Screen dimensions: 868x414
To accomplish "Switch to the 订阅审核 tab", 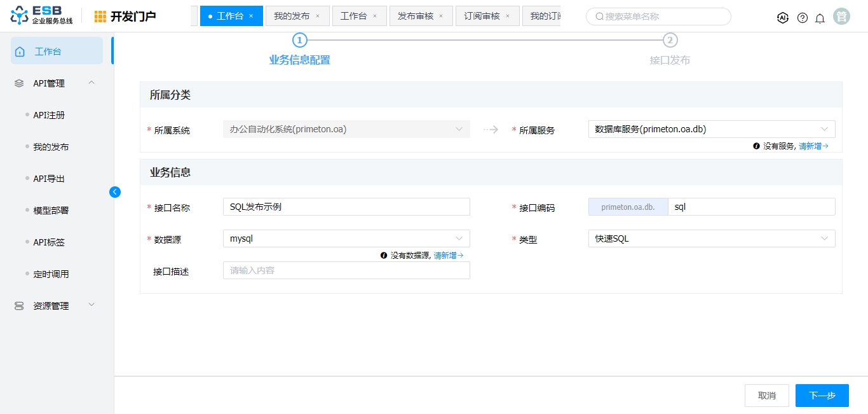I will click(482, 16).
